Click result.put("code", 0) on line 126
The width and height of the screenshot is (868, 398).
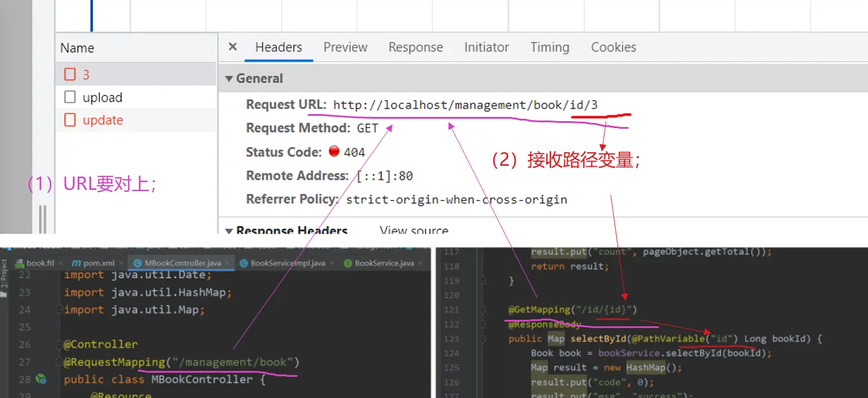tap(591, 382)
